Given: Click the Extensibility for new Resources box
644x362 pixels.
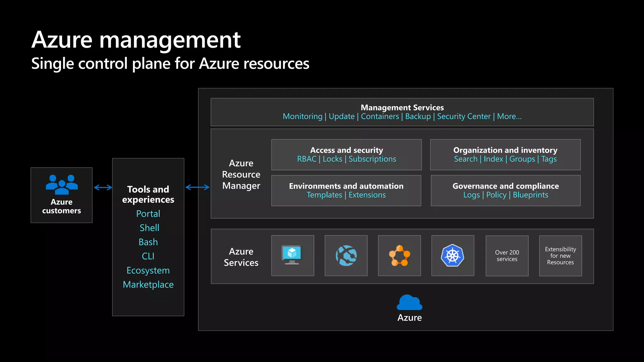Looking at the screenshot, I should (x=560, y=256).
